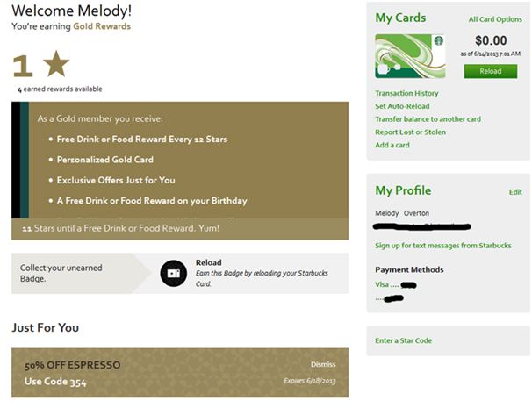Click Add a card link
This screenshot has height=408, width=532.
coord(392,145)
